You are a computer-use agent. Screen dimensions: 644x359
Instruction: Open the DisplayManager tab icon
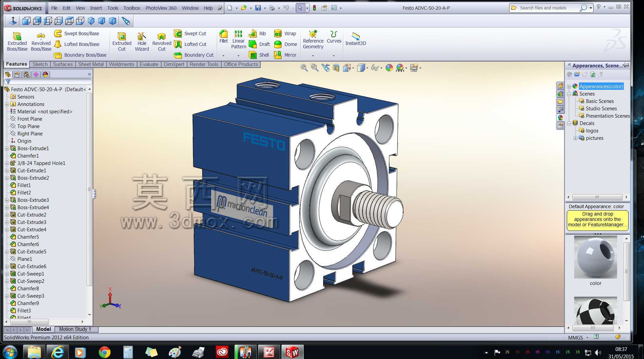(x=45, y=74)
